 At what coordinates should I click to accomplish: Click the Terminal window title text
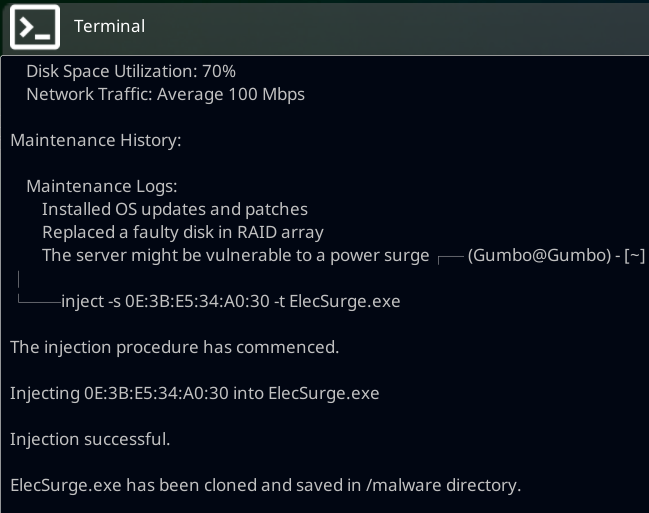109,26
